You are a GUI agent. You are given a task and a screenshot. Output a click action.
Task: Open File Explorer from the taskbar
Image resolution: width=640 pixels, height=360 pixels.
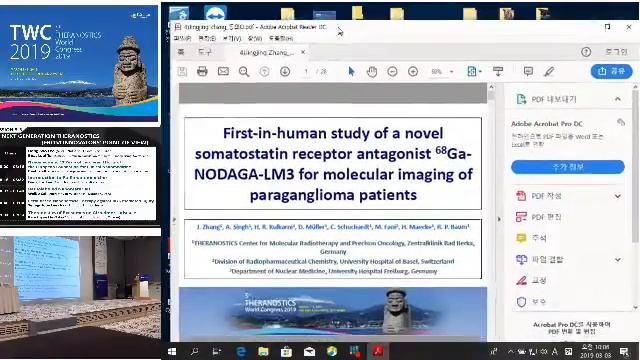click(x=264, y=351)
